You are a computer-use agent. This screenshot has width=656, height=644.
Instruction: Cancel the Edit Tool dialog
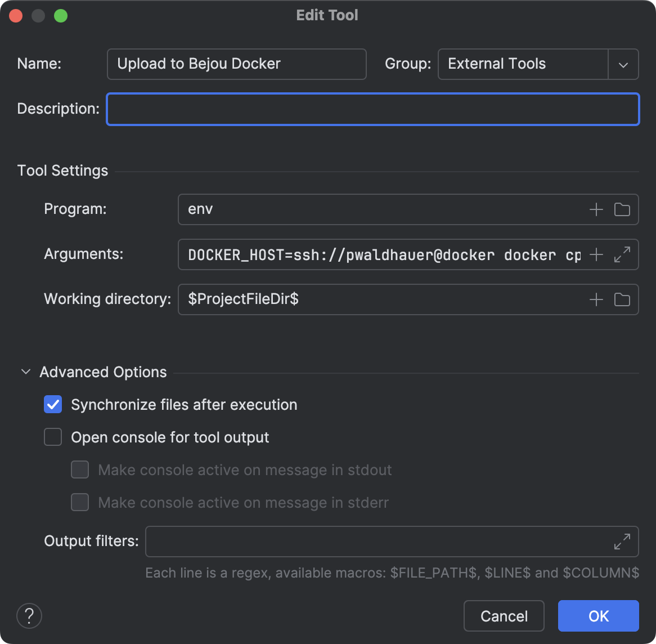coord(504,616)
